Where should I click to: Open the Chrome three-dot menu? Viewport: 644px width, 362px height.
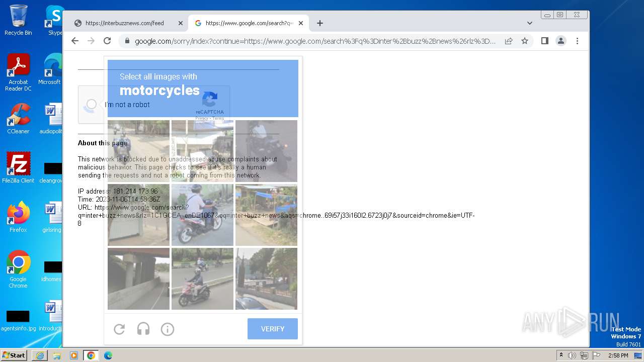tap(577, 41)
